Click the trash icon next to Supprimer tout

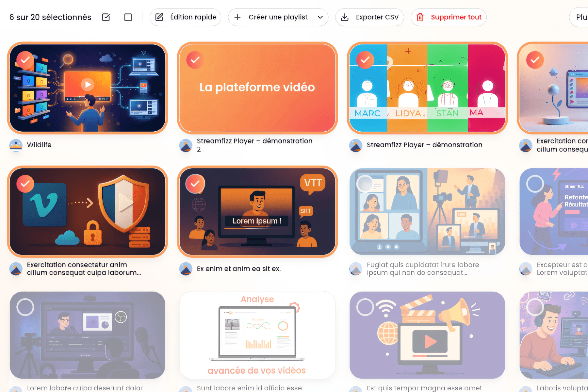[x=420, y=17]
